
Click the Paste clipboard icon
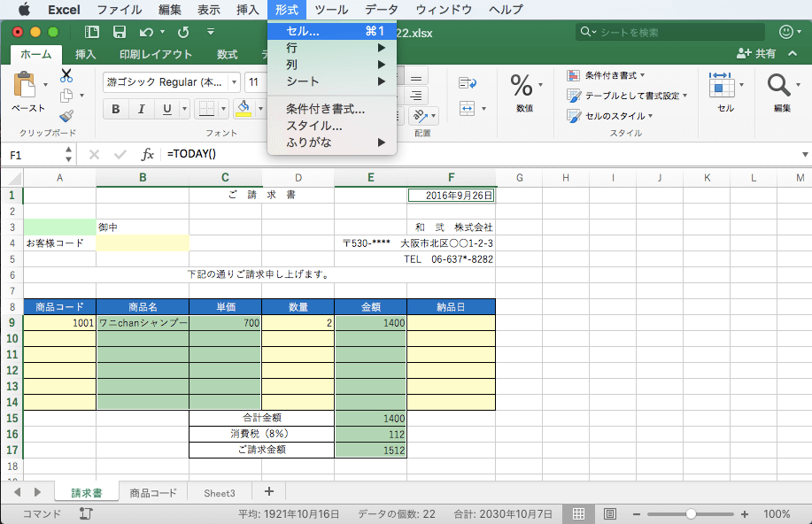(x=24, y=85)
